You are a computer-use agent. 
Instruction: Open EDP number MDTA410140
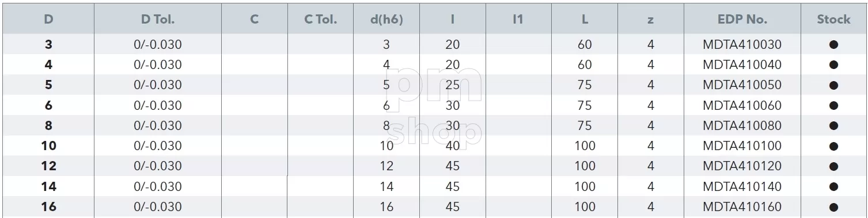[742, 187]
